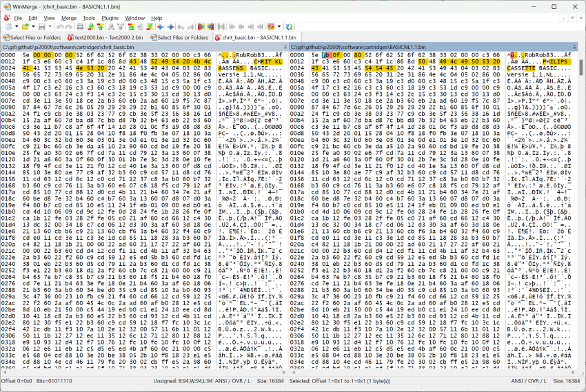586x392 pixels.
Task: Go to the last difference
Action: [x=150, y=26]
